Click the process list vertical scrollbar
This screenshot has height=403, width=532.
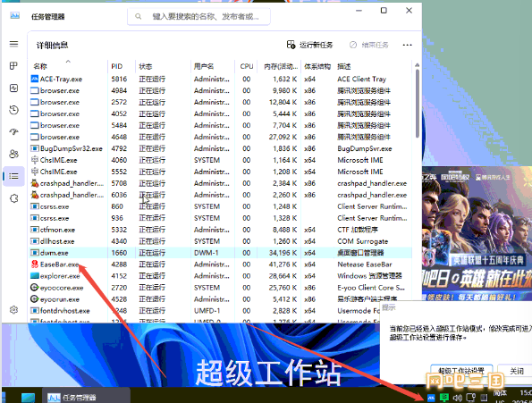pyautogui.click(x=417, y=104)
